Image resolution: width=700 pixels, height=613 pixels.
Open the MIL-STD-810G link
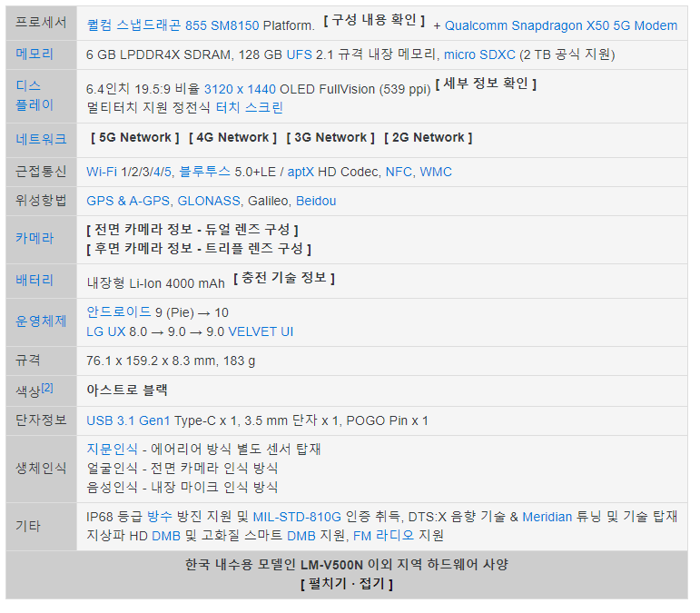(297, 517)
